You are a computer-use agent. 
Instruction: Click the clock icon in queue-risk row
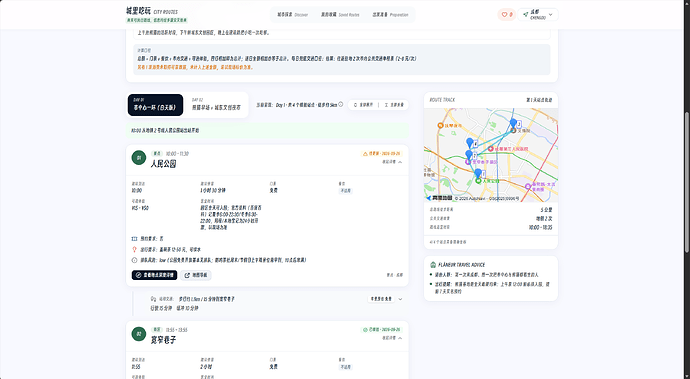point(134,260)
